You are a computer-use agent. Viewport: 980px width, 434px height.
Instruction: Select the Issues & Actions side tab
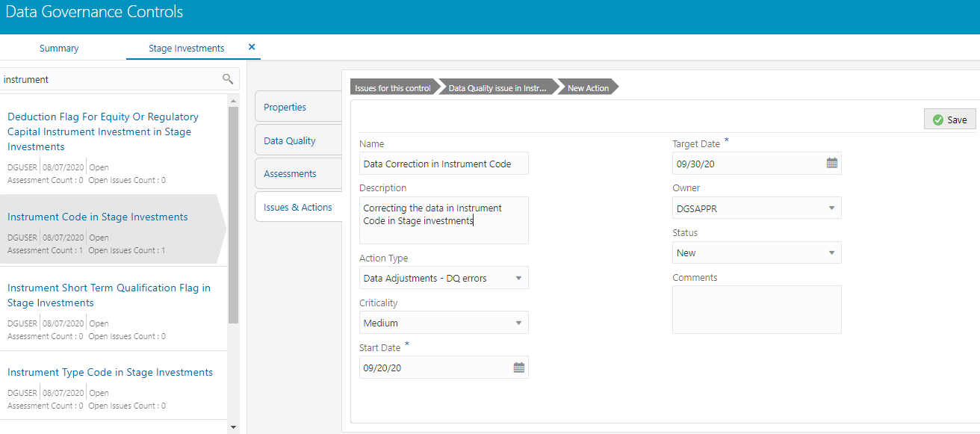click(298, 207)
